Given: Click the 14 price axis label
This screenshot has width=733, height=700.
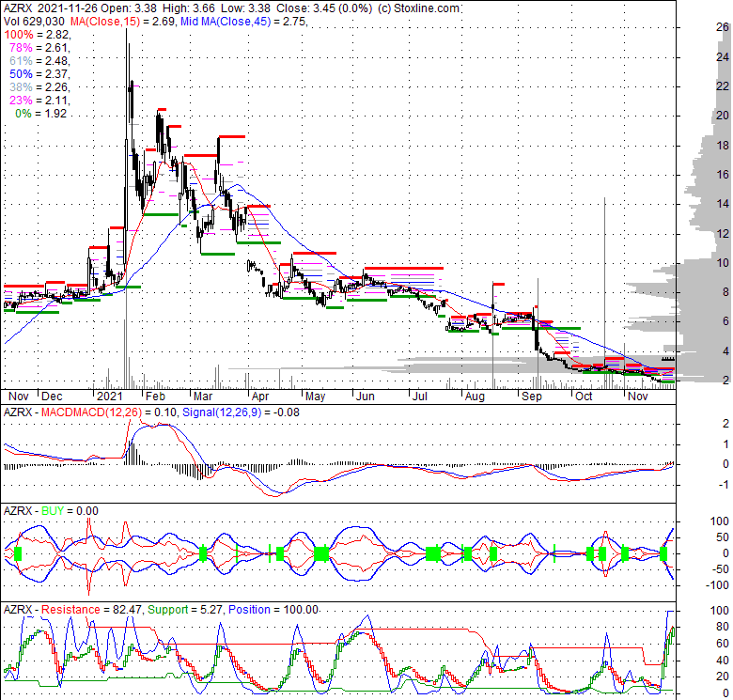Looking at the screenshot, I should (x=723, y=204).
